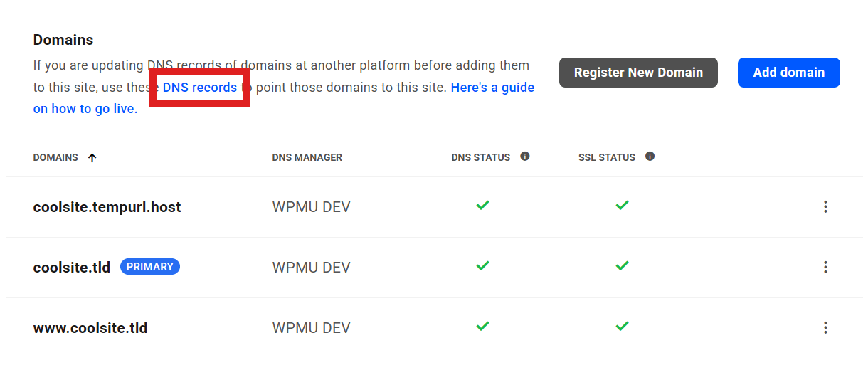Click the Add domain button

(789, 73)
